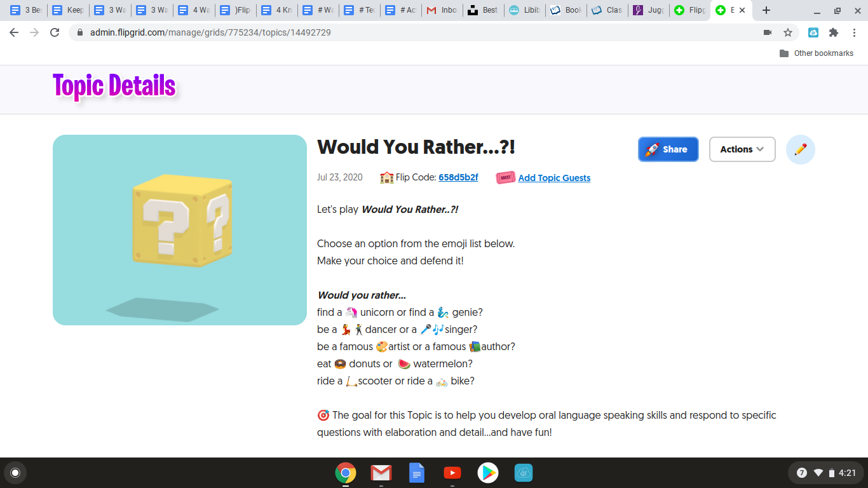868x488 pixels.
Task: Open a new browser tab
Action: [766, 10]
